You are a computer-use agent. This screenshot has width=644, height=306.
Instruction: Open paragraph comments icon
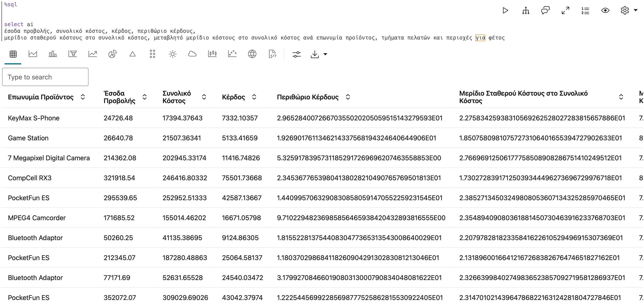pyautogui.click(x=545, y=11)
